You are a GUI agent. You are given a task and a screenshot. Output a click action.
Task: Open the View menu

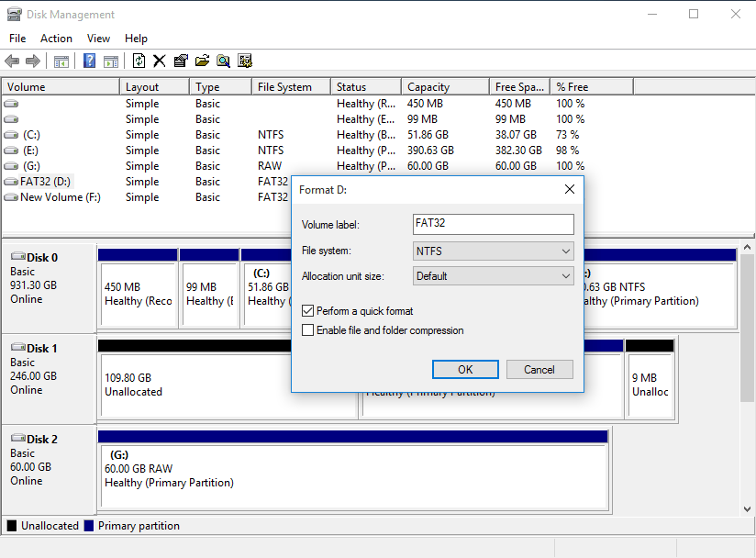(98, 39)
